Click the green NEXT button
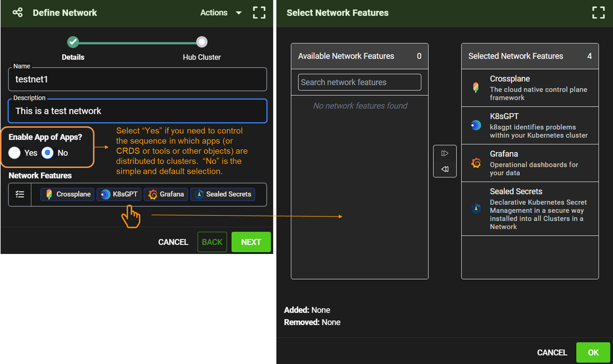 251,242
